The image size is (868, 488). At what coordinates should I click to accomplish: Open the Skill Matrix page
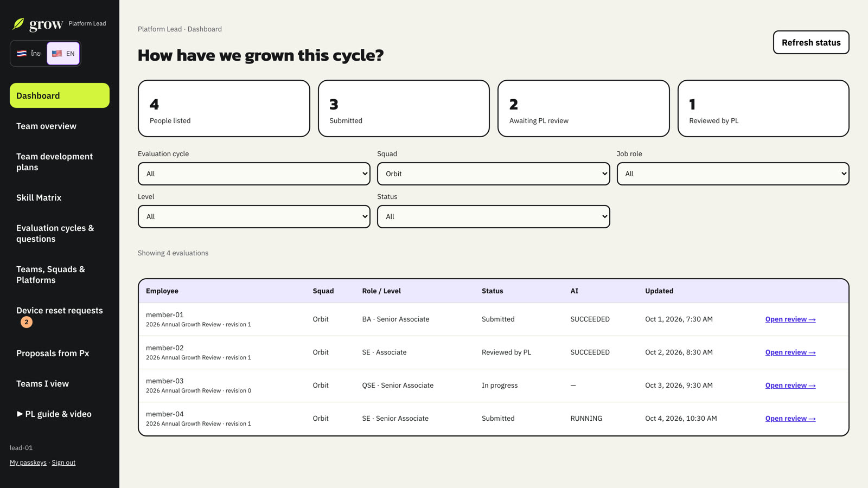60,197
